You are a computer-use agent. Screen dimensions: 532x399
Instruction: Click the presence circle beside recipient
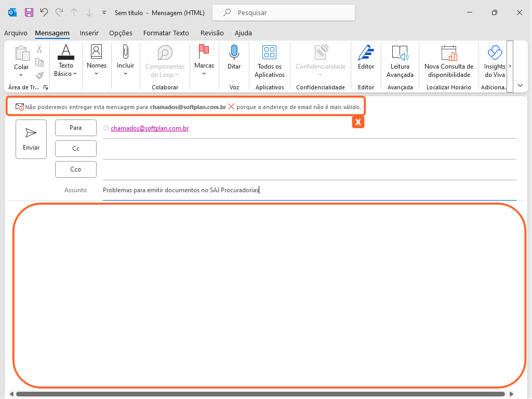(106, 128)
